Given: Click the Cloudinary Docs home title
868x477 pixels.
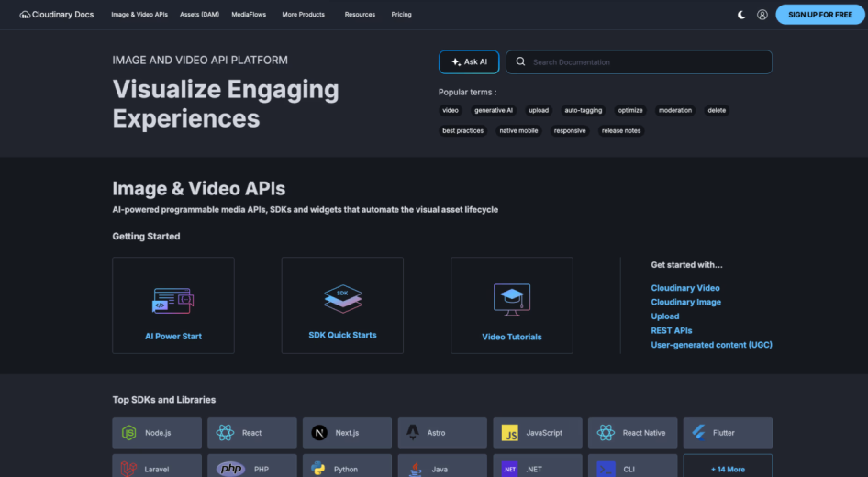Looking at the screenshot, I should point(62,15).
